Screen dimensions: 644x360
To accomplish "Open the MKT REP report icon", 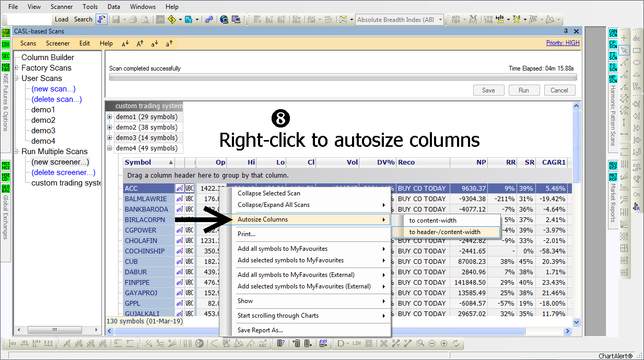I will click(613, 177).
